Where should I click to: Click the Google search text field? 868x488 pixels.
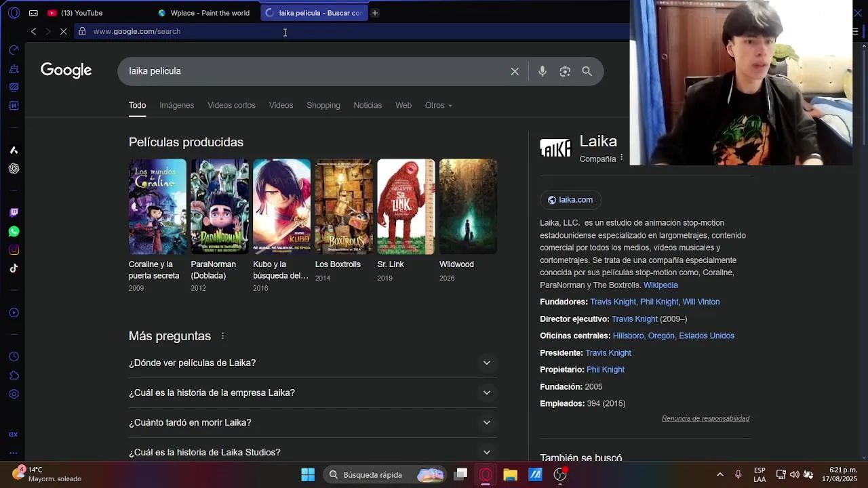315,71
